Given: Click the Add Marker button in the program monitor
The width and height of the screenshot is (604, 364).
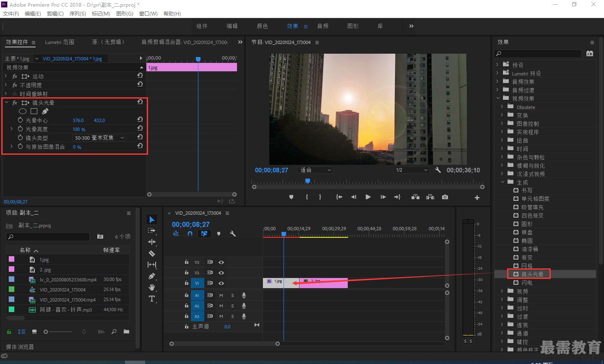Looking at the screenshot, I should (291, 197).
